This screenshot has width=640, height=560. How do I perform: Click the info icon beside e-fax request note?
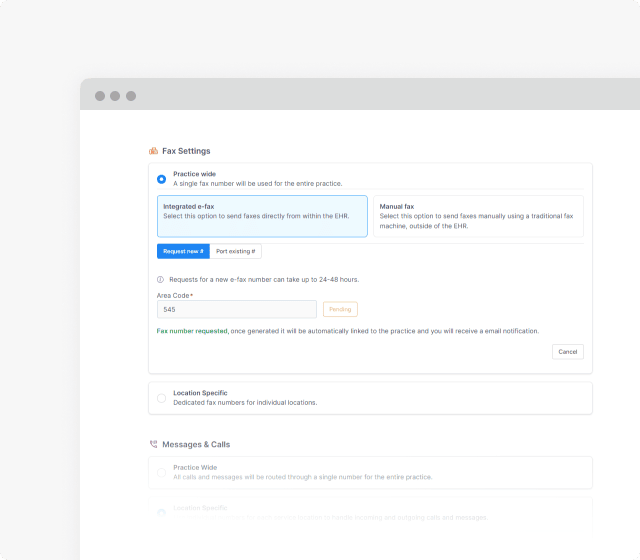coord(160,280)
